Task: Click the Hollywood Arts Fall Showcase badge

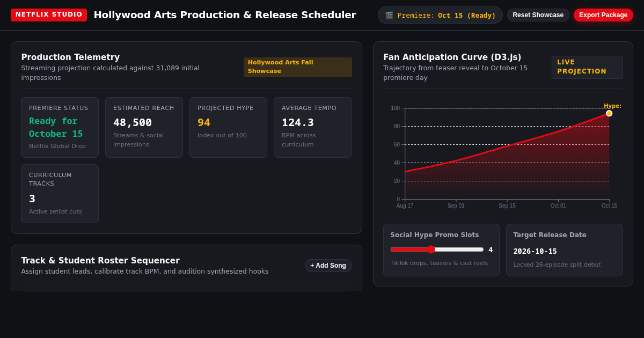Action: coord(298,67)
